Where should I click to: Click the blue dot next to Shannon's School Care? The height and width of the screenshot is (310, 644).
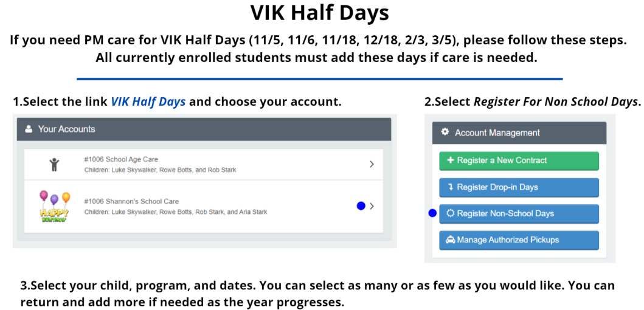point(361,206)
